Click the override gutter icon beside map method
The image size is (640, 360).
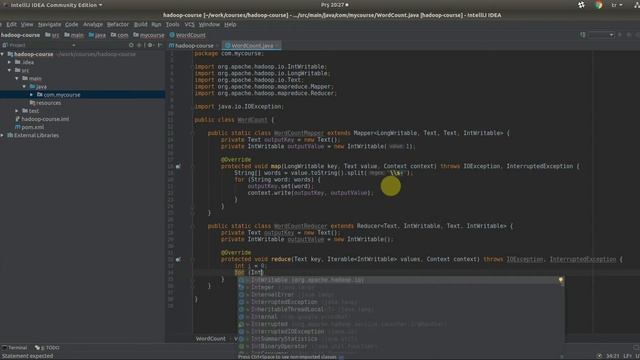tap(178, 167)
